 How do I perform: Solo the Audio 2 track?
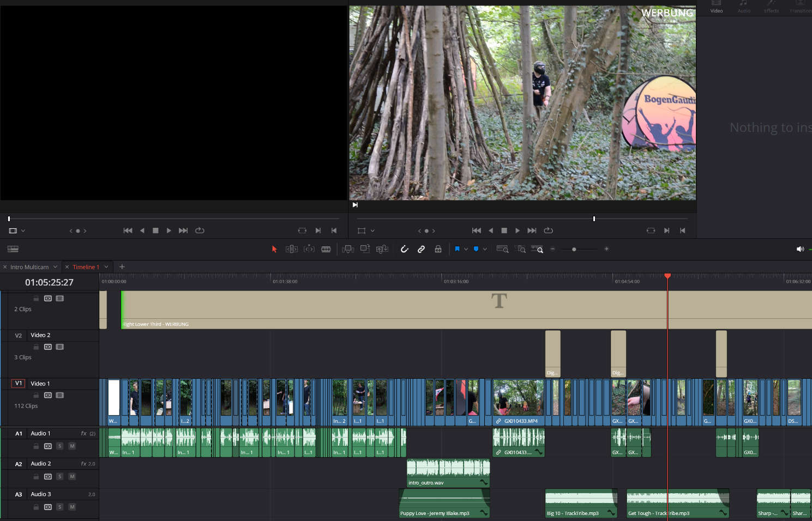pos(60,477)
